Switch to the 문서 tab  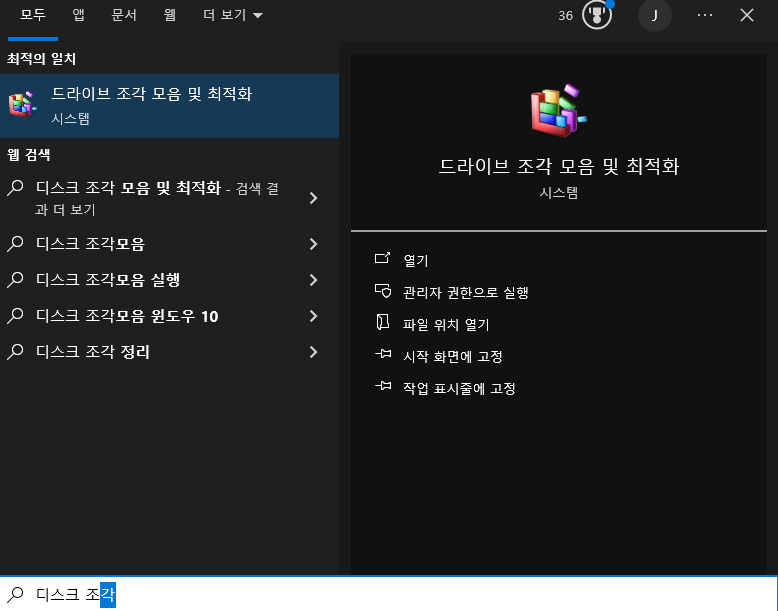[x=124, y=15]
